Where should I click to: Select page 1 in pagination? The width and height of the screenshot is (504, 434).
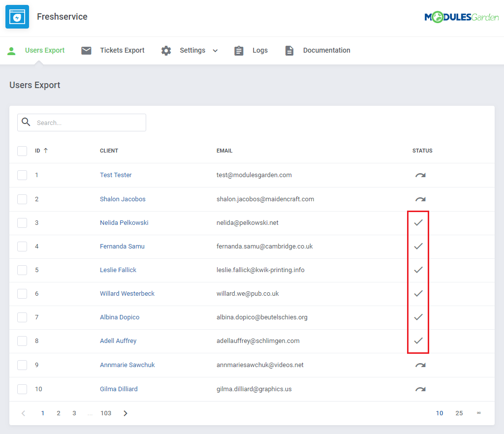(43, 413)
